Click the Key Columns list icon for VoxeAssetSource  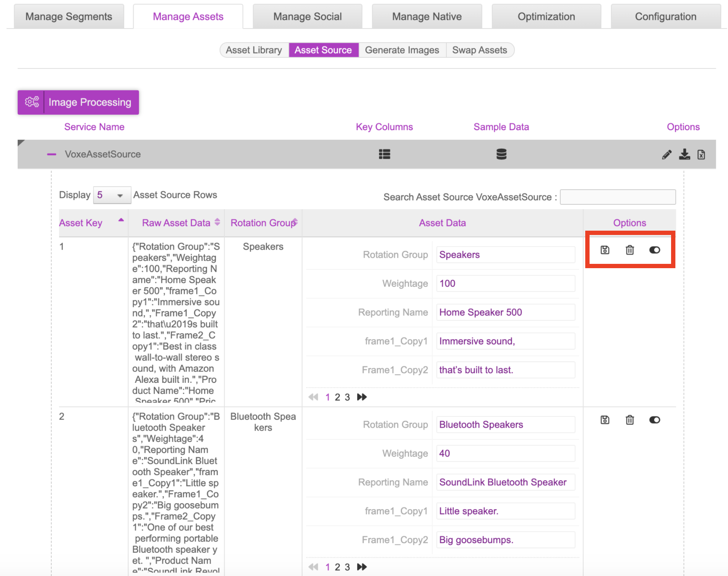(x=384, y=154)
